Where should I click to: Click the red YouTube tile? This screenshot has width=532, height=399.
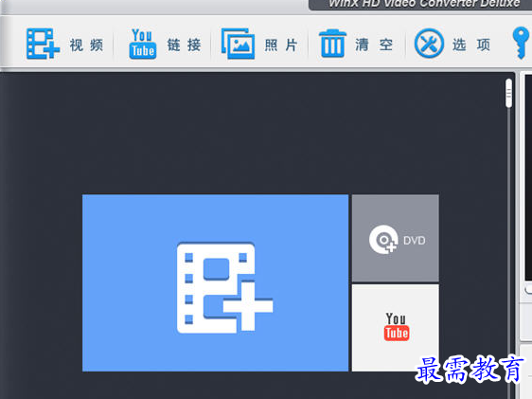point(396,328)
